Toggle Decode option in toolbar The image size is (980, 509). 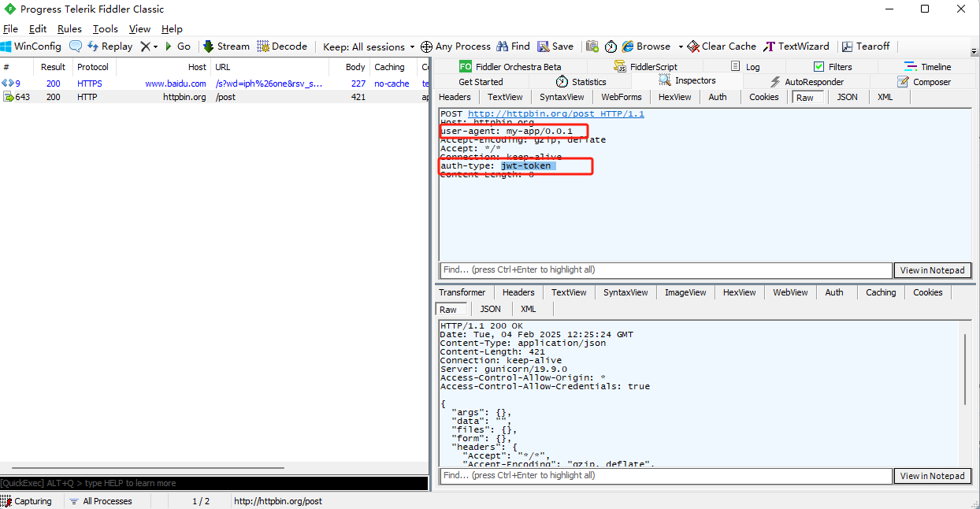click(282, 46)
